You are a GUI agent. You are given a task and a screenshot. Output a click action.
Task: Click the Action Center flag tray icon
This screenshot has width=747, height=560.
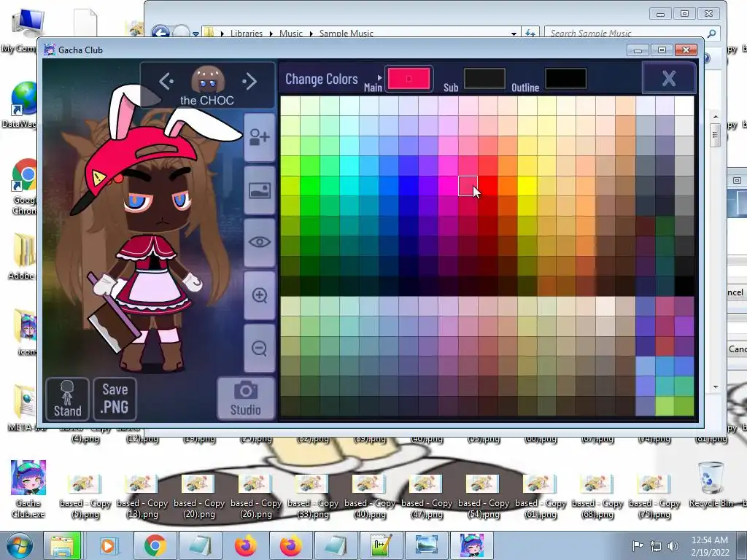point(638,546)
